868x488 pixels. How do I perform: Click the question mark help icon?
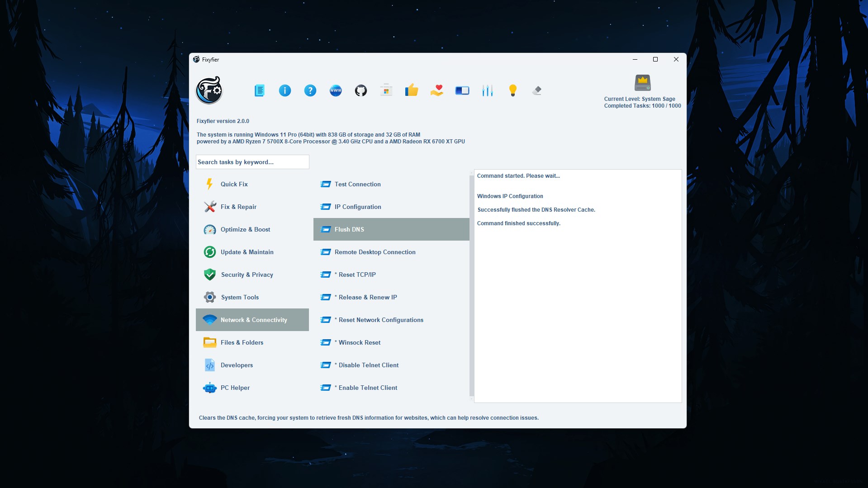(x=310, y=90)
